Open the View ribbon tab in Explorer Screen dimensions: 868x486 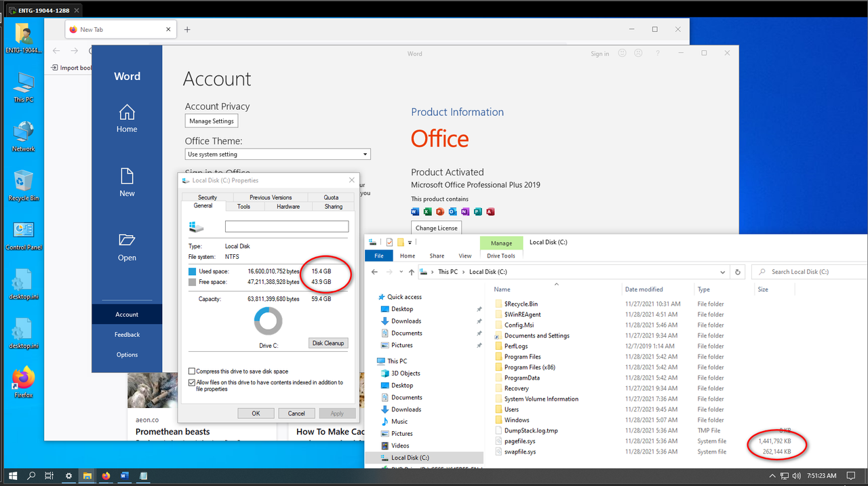[x=465, y=256]
